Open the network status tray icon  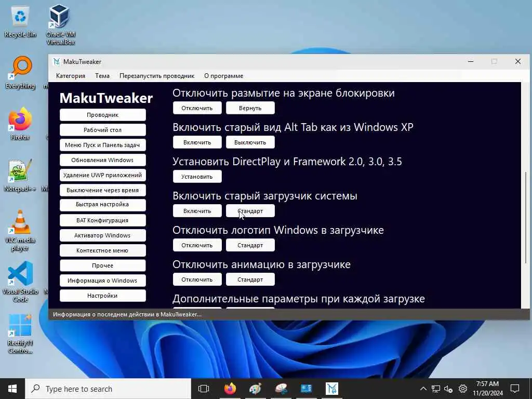coord(436,389)
